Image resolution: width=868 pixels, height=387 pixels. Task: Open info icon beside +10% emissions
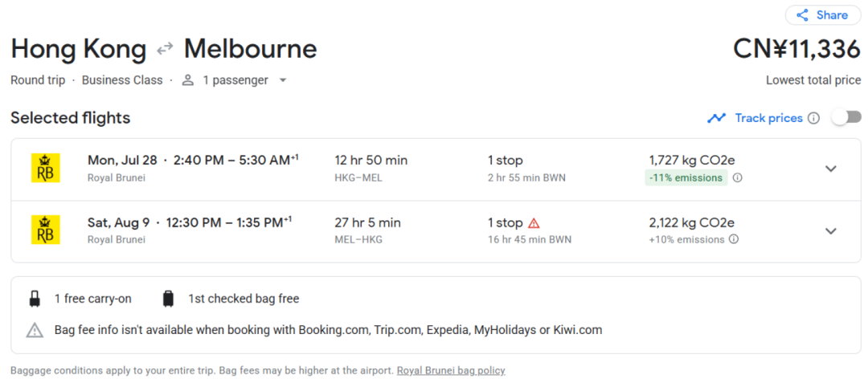[x=734, y=239]
